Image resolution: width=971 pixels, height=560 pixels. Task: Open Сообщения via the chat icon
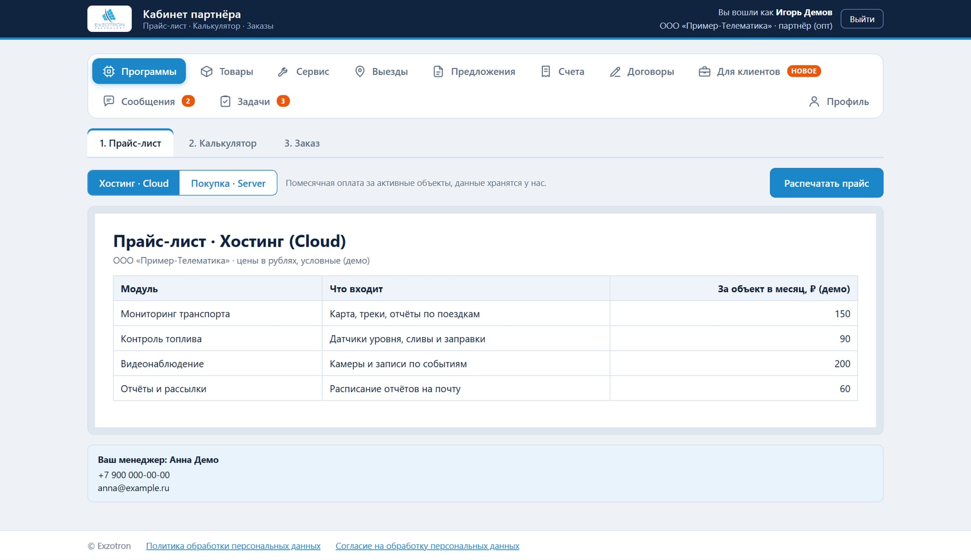pyautogui.click(x=109, y=101)
